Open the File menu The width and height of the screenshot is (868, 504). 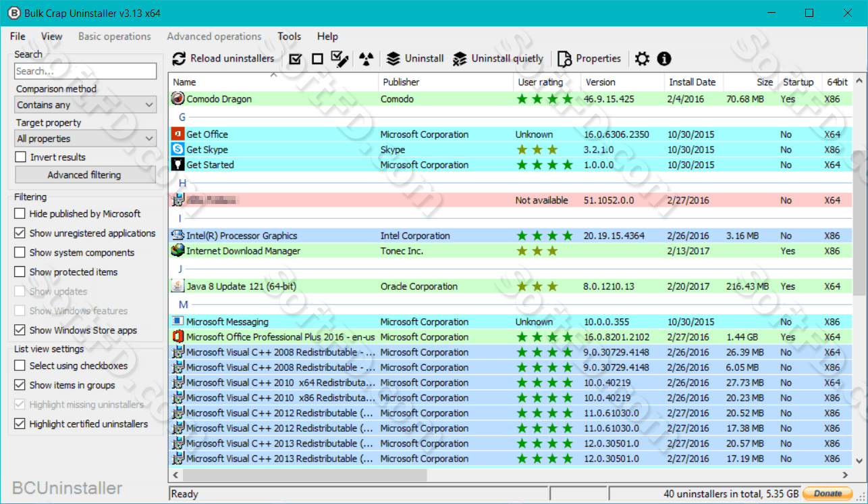pyautogui.click(x=18, y=36)
